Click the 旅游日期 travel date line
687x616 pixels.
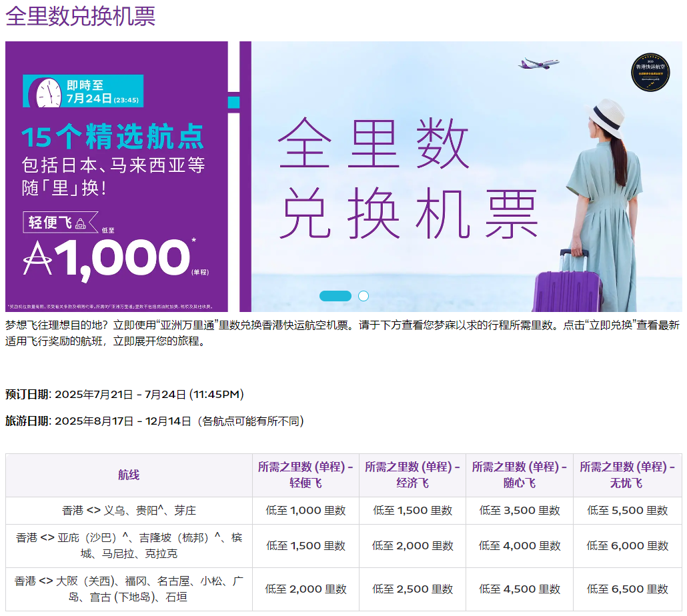(x=155, y=421)
